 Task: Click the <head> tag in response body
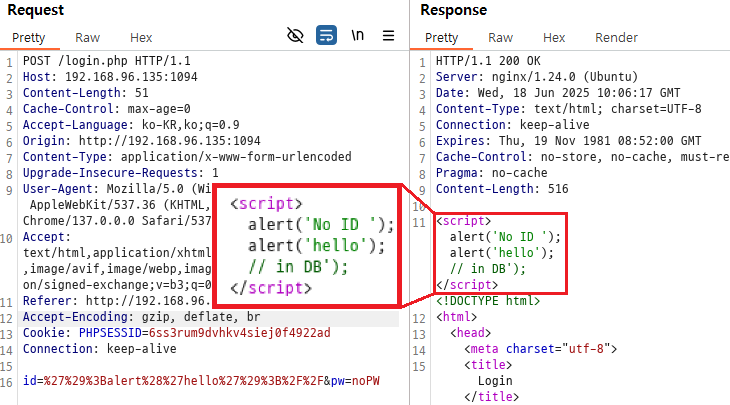470,333
